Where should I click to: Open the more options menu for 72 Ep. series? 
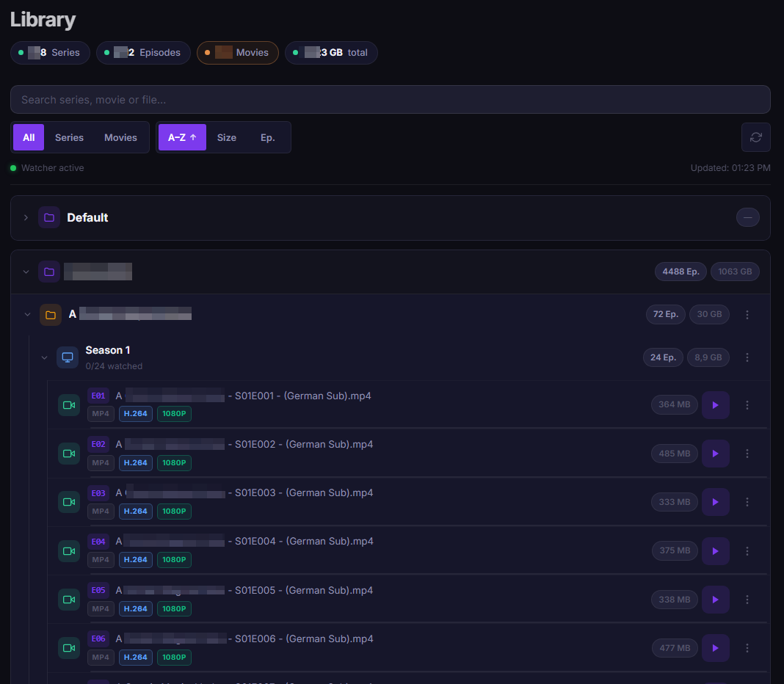click(x=747, y=315)
